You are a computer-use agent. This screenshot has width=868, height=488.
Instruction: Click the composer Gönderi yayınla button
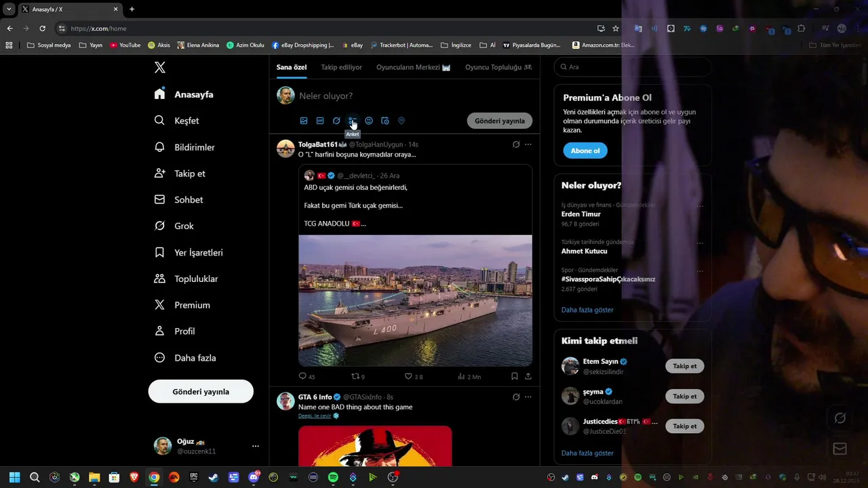[x=500, y=121]
